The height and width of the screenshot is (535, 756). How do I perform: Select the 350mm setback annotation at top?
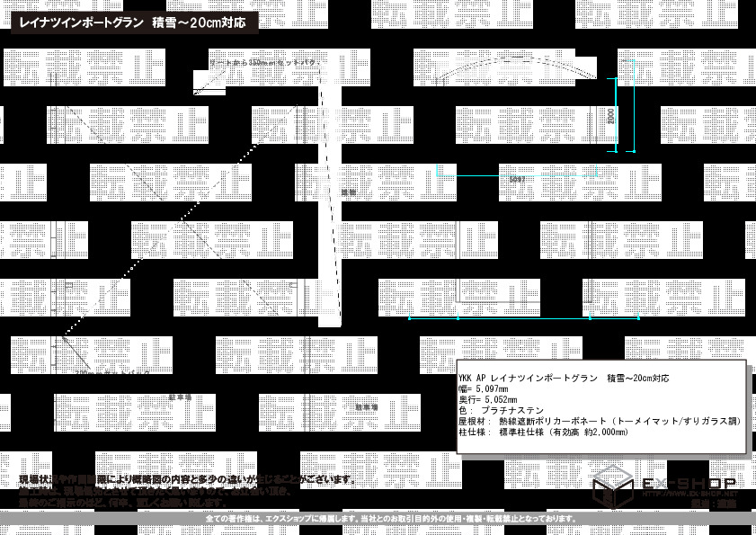261,64
